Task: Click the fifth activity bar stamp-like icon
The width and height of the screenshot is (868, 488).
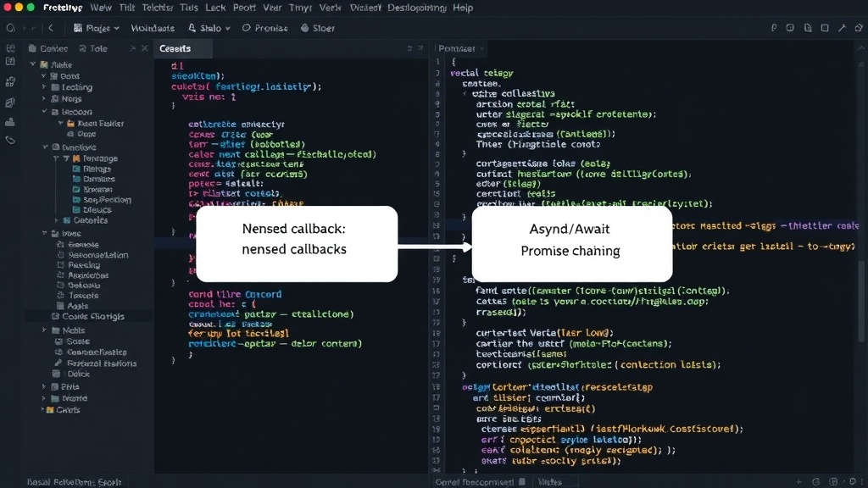Action: [10, 122]
